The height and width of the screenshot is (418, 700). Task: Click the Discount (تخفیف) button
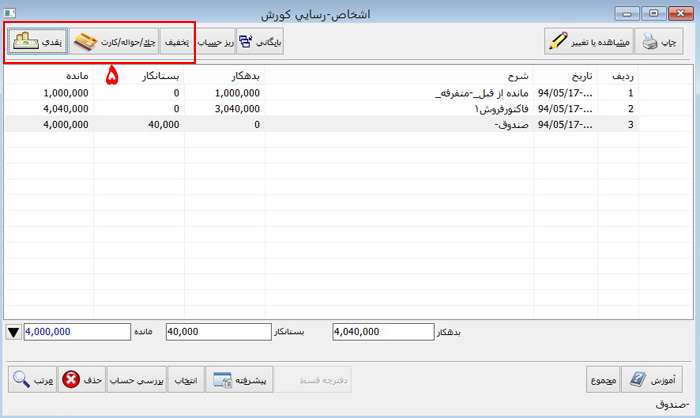[176, 42]
